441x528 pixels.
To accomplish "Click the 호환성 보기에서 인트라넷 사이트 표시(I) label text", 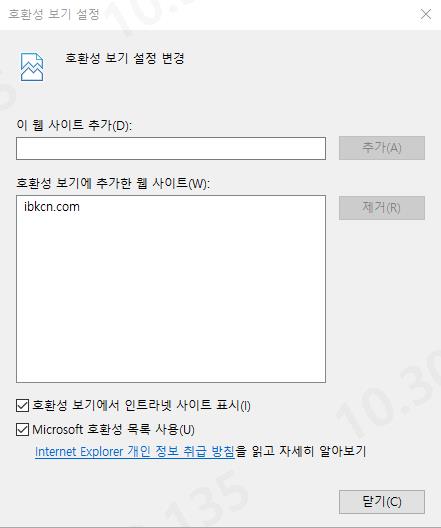I will (141, 405).
